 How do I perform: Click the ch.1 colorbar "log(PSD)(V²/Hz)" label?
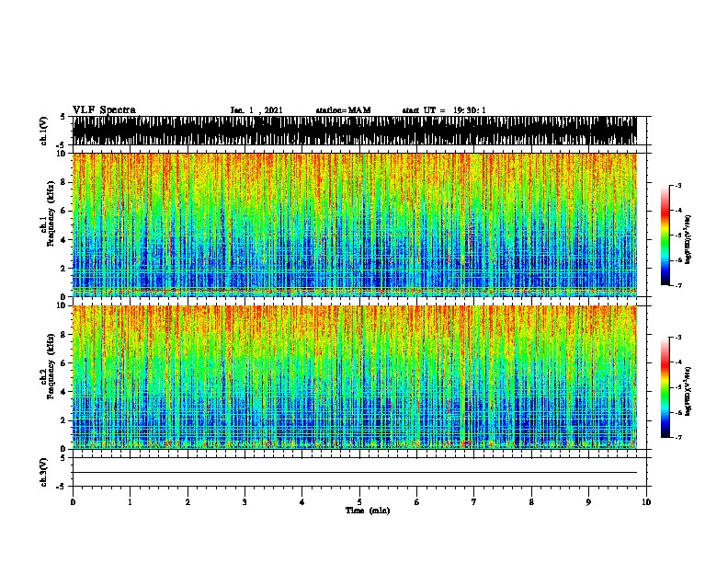[x=688, y=240]
